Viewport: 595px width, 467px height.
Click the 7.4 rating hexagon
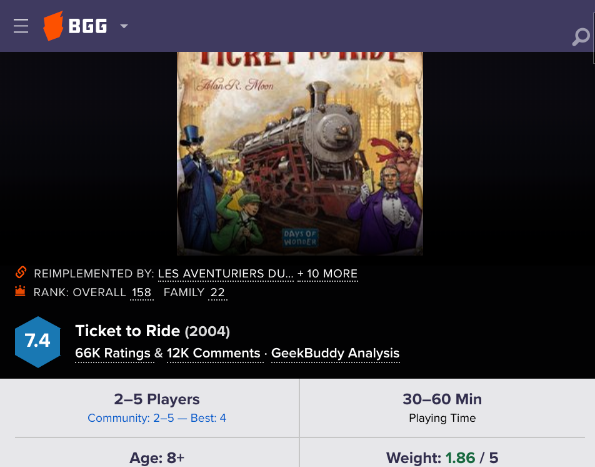tap(38, 342)
